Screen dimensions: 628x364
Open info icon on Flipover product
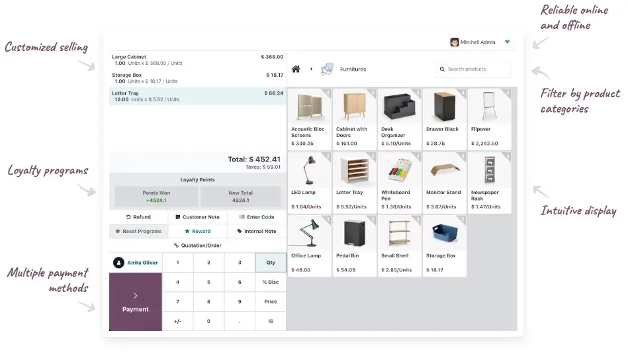click(x=507, y=93)
